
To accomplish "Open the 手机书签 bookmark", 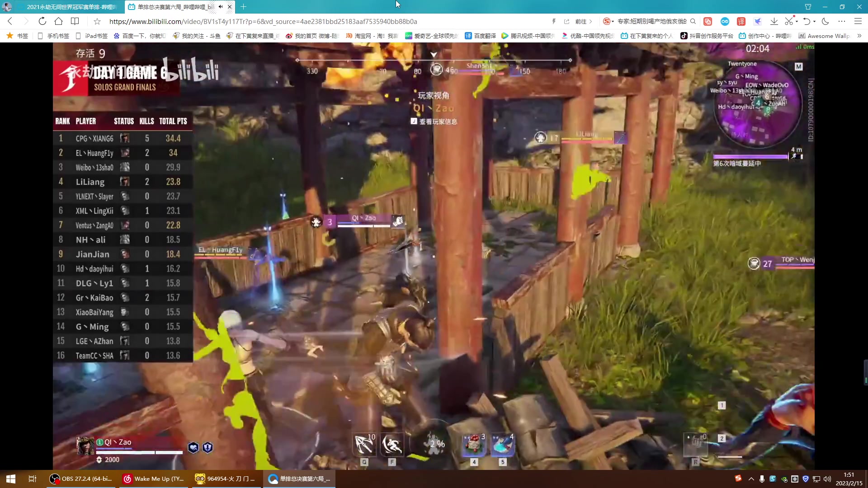I will click(x=53, y=36).
